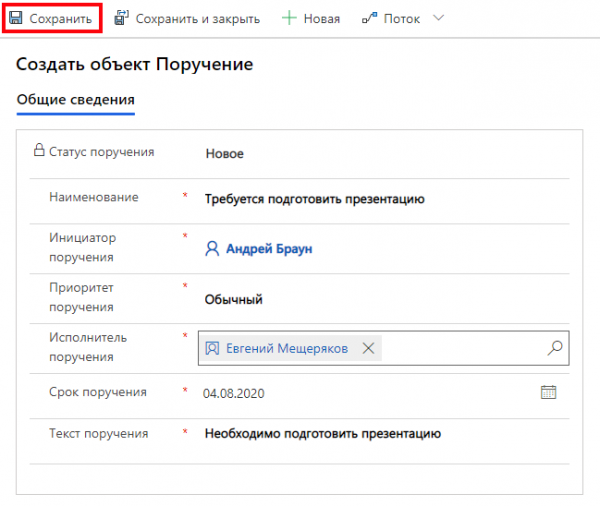Click the lock icon near Статус поручения
The height and width of the screenshot is (506, 600).
40,152
